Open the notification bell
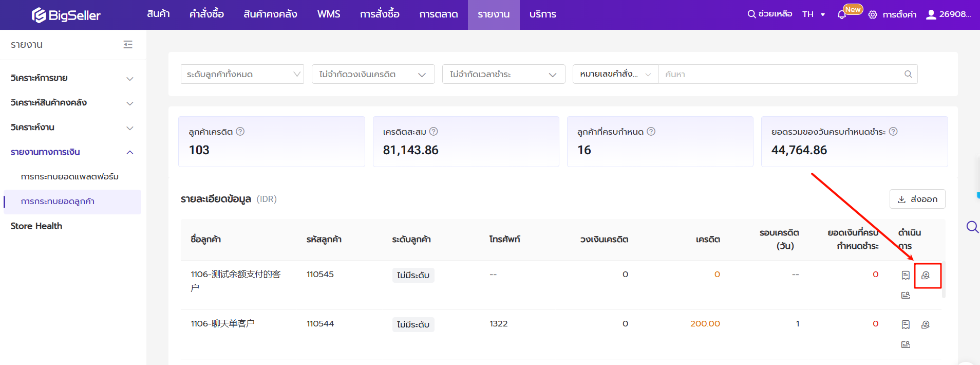 coord(841,15)
